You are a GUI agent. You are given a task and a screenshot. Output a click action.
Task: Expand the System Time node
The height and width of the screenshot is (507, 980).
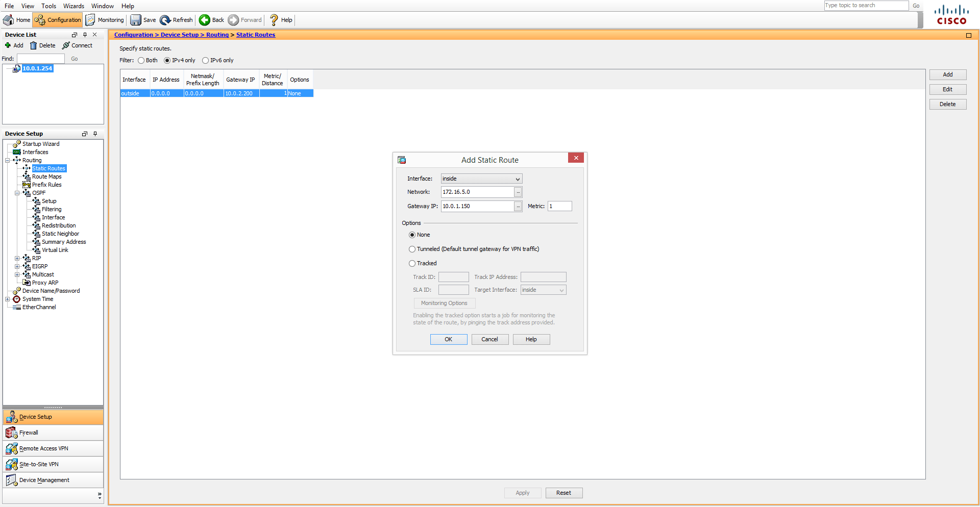point(8,299)
